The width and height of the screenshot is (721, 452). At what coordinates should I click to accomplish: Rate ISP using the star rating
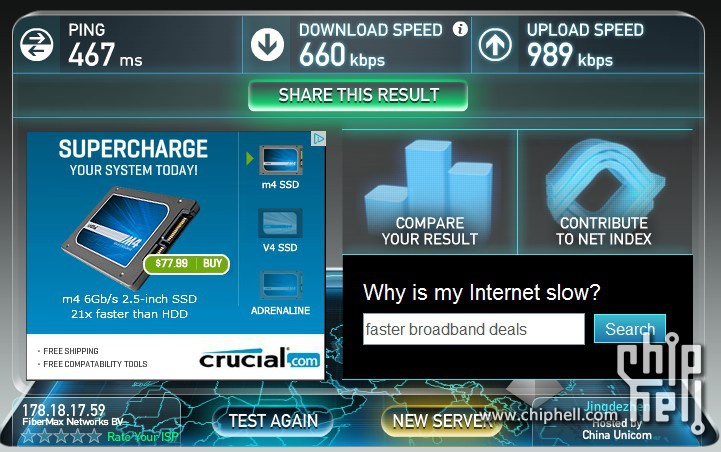click(62, 436)
